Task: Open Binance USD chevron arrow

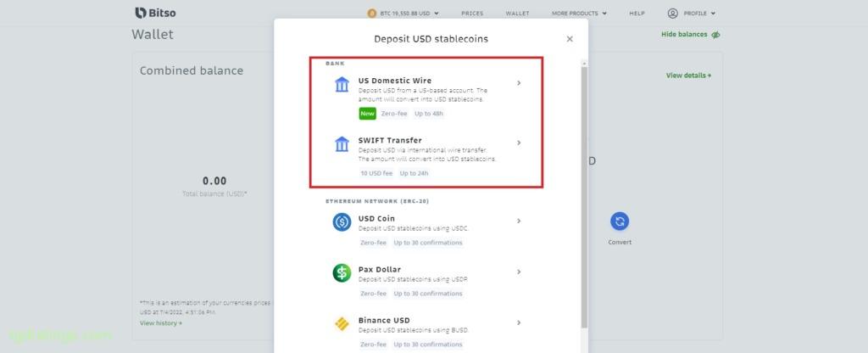Action: (519, 322)
